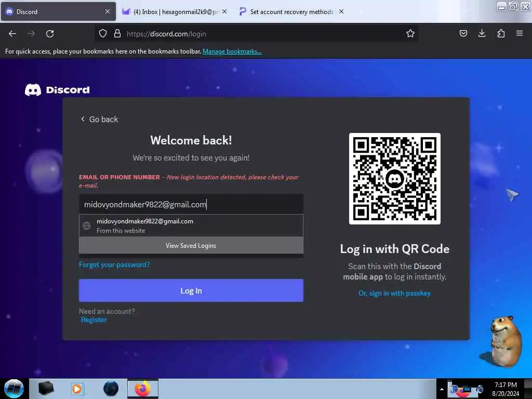Click the QR code image
This screenshot has width=532, height=399.
395,179
